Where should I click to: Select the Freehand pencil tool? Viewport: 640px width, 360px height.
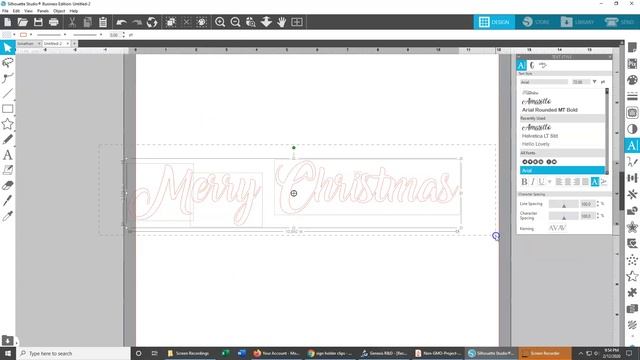[x=8, y=139]
